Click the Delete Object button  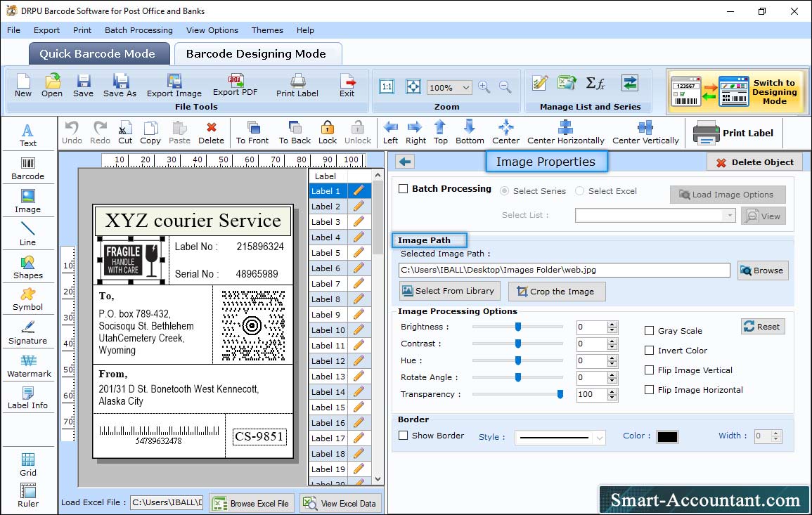[754, 162]
